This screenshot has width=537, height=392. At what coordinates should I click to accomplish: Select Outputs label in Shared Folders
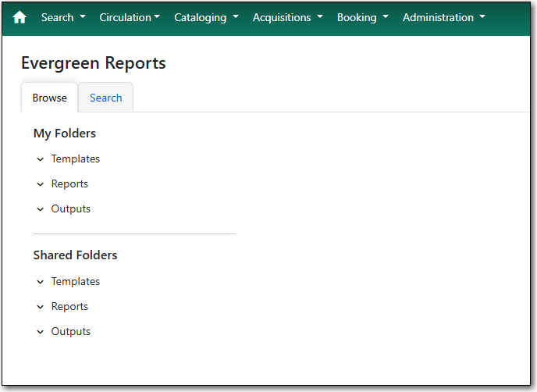(x=70, y=332)
